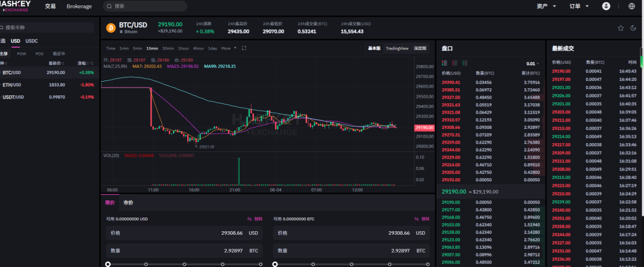Viewport: 644px width, 267px height.
Task: Click the 划转 transfer link beside USD balance
Action: 255,219
